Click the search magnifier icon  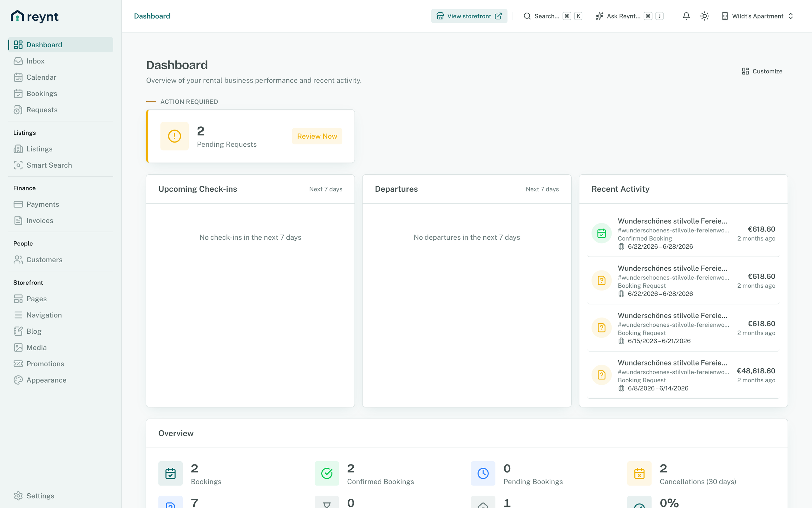527,16
